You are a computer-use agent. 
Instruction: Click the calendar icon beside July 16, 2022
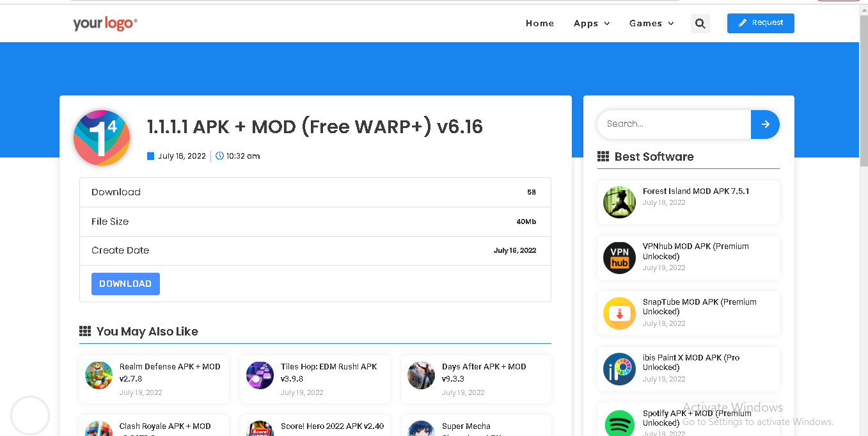(151, 156)
